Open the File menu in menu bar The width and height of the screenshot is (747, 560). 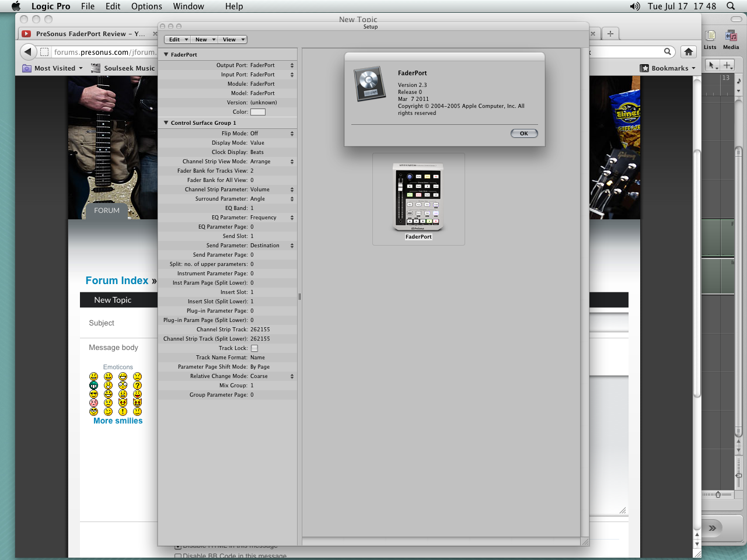(88, 6)
